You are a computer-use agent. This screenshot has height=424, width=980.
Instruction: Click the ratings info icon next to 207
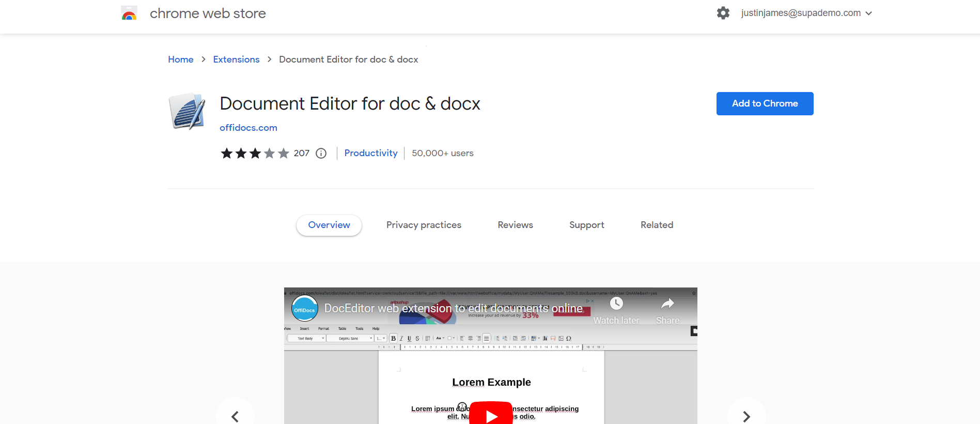click(321, 153)
